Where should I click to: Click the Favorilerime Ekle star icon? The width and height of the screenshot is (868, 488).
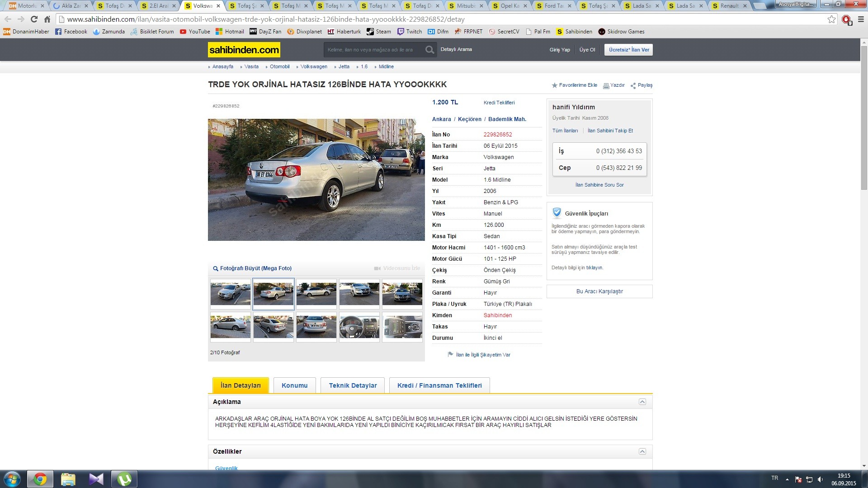pos(554,85)
